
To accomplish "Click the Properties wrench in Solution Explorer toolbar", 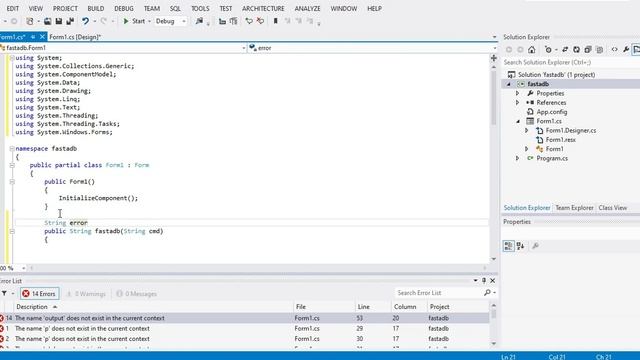I will (x=626, y=50).
